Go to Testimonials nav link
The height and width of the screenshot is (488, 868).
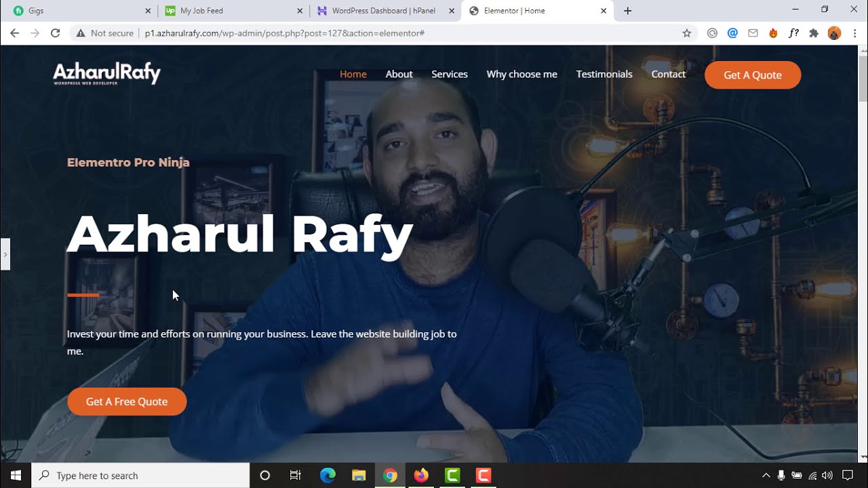coord(604,75)
